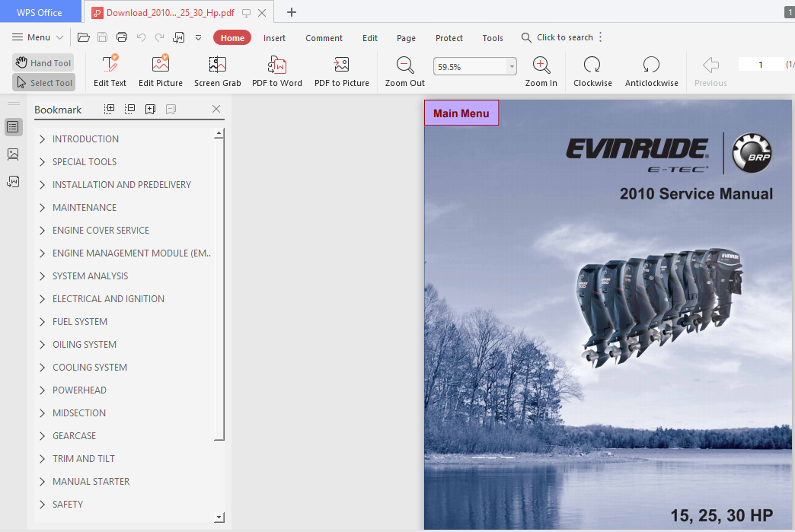Rotate page Anticlockwise
The width and height of the screenshot is (795, 532).
click(x=652, y=71)
